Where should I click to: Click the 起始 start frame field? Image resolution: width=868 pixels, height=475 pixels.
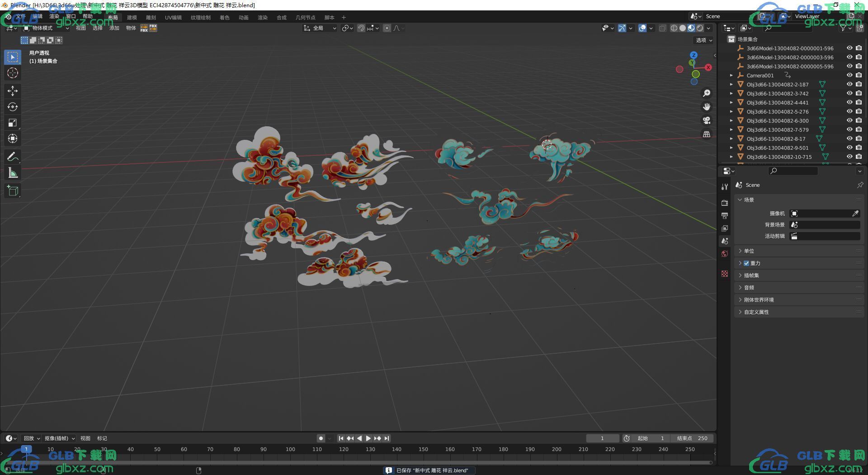[651, 438]
